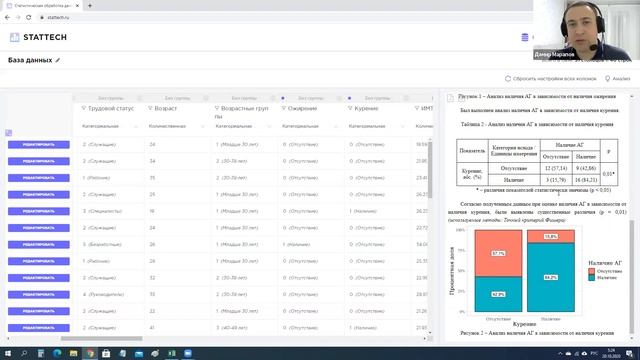This screenshot has height=360, width=640.
Task: Open the STATTECH logo home link
Action: (x=38, y=37)
